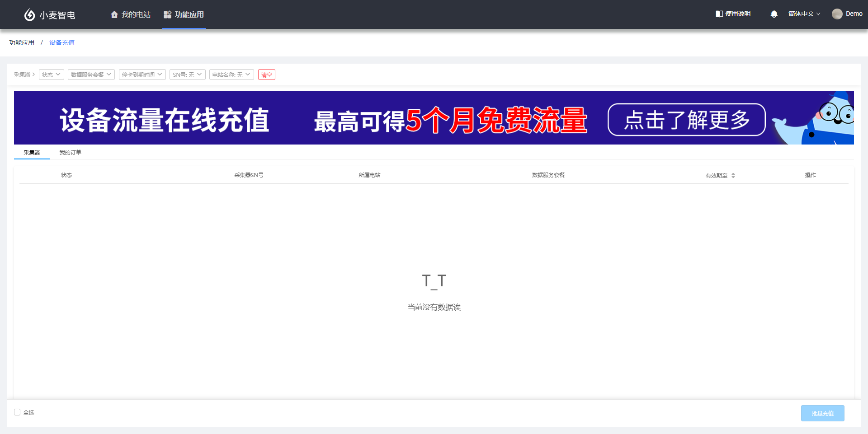The image size is (868, 434).
Task: Click the 小麦智电 logo icon
Action: pyautogui.click(x=29, y=15)
